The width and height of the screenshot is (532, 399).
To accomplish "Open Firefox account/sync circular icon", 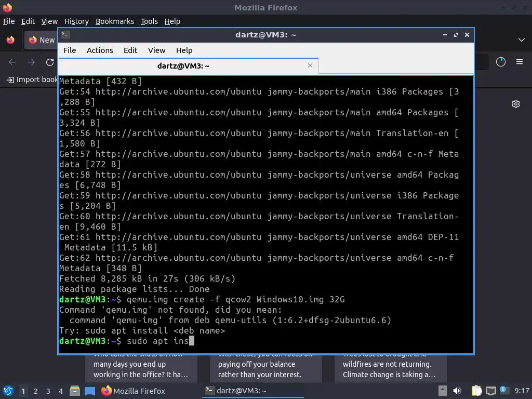I will tap(501, 62).
